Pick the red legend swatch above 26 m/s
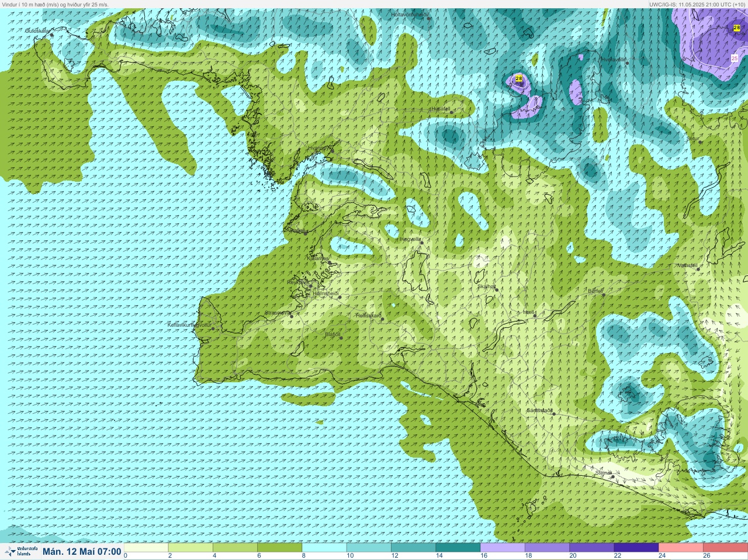Viewport: 748px width, 560px height. [x=725, y=548]
